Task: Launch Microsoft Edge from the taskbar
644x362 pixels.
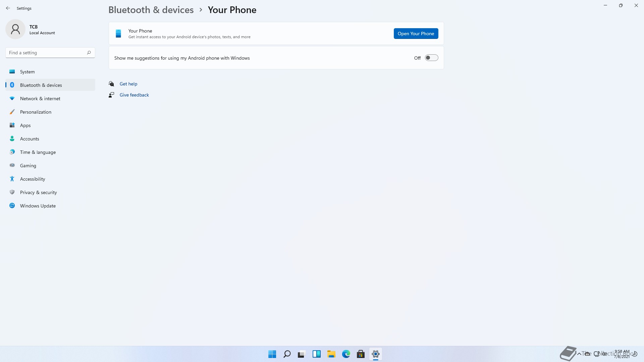Action: click(x=346, y=354)
